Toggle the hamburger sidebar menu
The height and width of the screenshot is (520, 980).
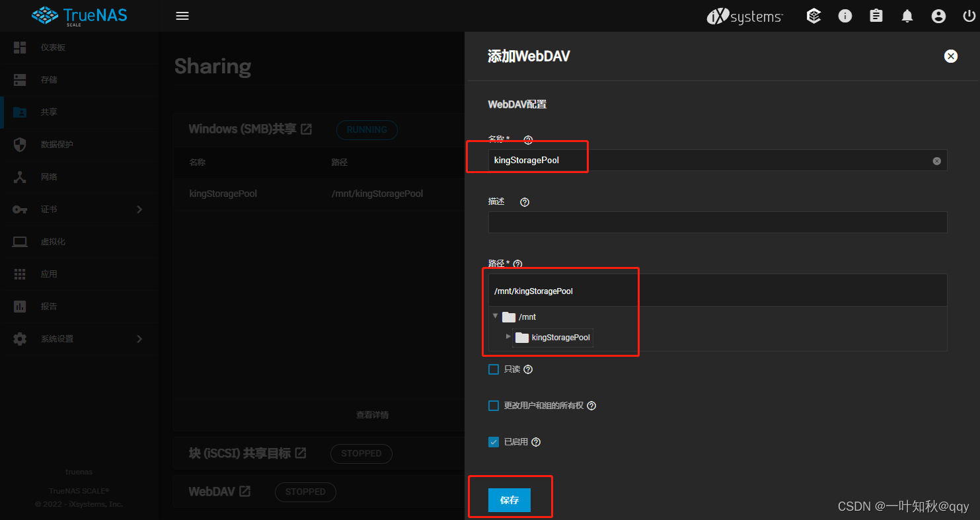(x=182, y=16)
